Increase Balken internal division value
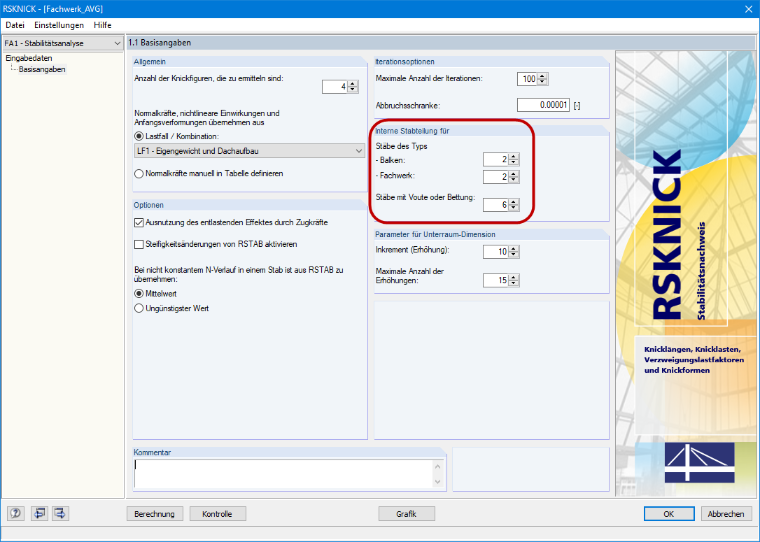This screenshot has width=760, height=542. pyautogui.click(x=514, y=157)
